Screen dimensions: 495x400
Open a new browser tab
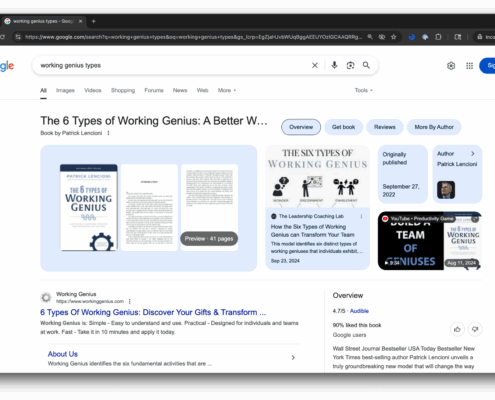click(x=94, y=21)
